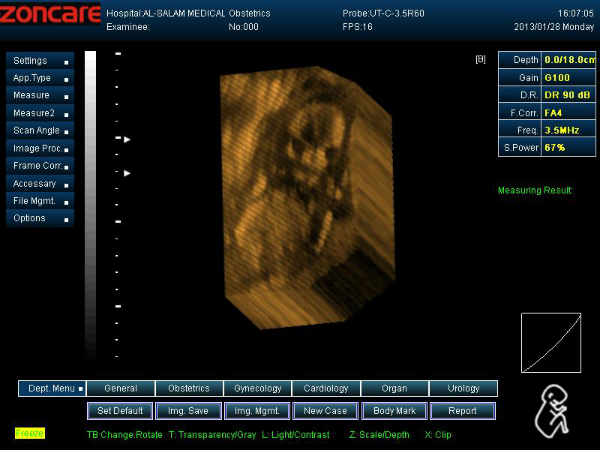Select the Depth value 0.0/18.0cm
Viewport: 600px width, 450px height.
(x=569, y=60)
